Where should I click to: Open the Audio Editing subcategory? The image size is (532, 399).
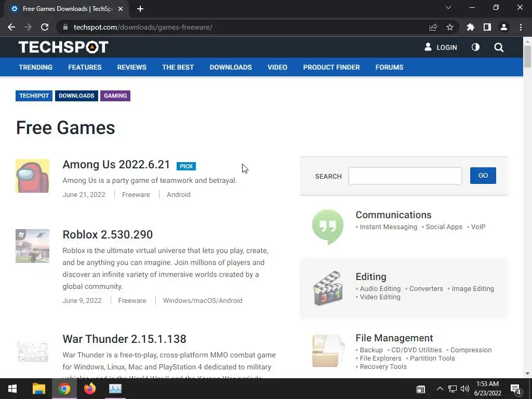(x=380, y=289)
